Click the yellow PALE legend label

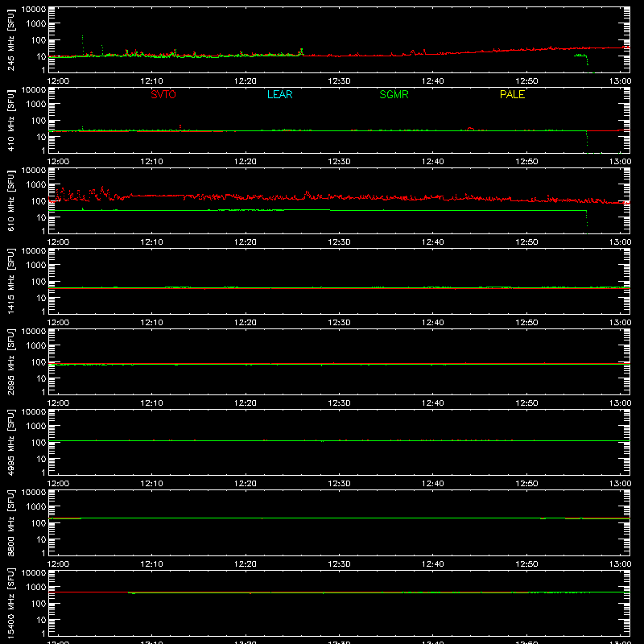click(x=512, y=94)
